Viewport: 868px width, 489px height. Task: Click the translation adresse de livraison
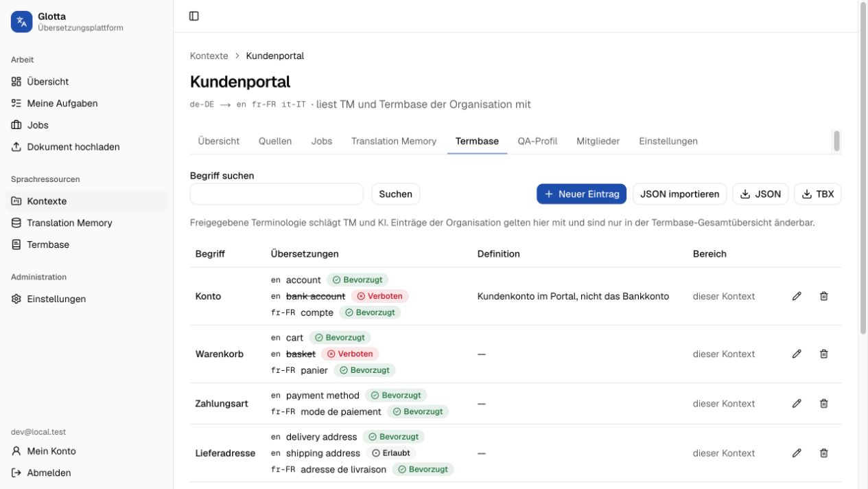344,470
